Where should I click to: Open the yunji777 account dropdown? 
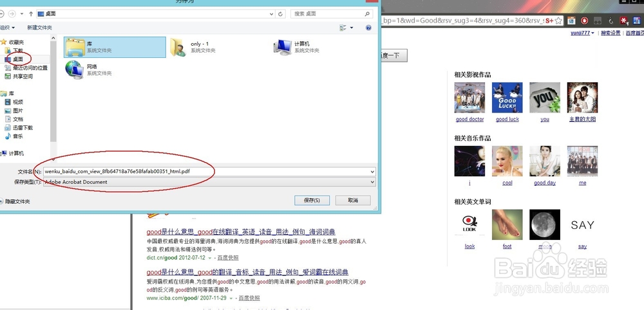(x=582, y=33)
